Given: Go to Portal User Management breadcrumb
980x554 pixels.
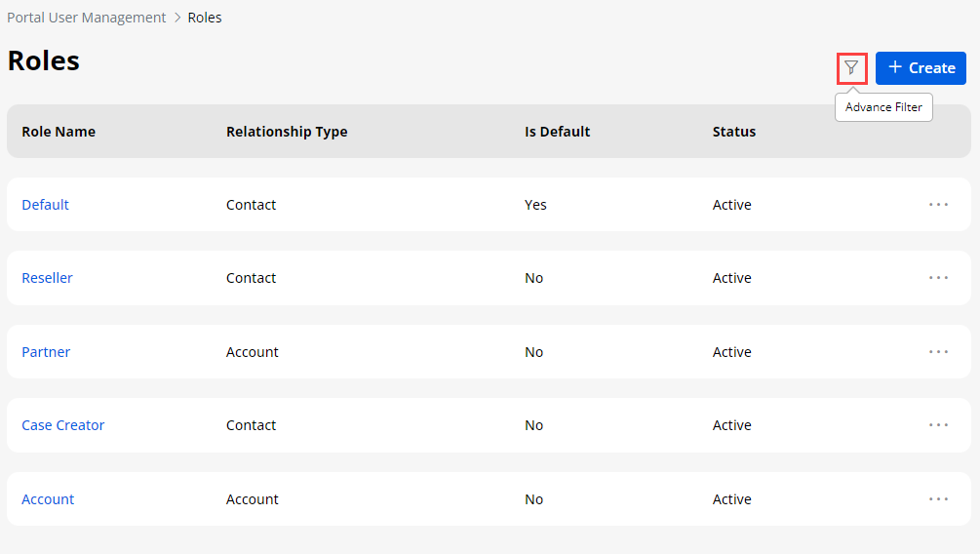Looking at the screenshot, I should coord(86,18).
